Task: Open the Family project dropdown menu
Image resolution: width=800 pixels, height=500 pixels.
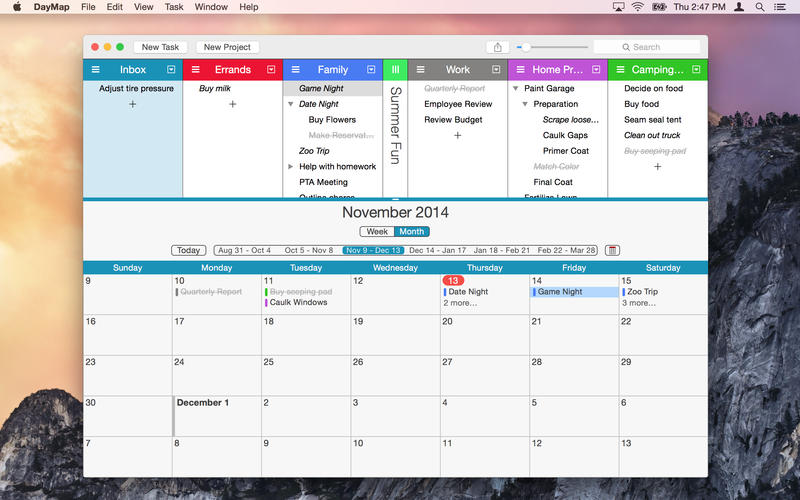Action: coord(371,70)
